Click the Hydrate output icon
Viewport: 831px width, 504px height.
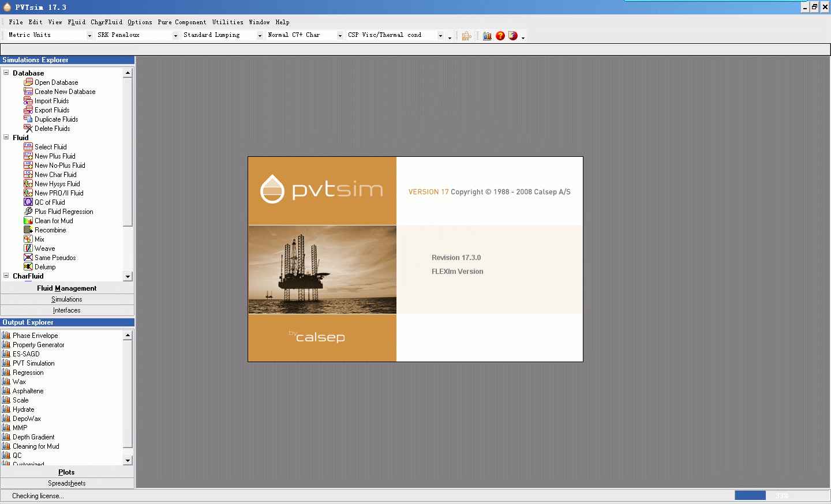(x=6, y=409)
